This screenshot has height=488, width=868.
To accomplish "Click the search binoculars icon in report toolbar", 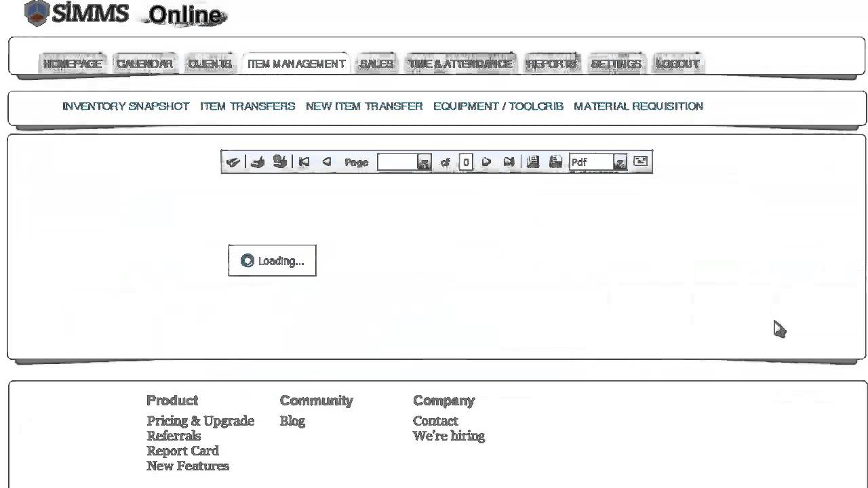I will tap(233, 162).
